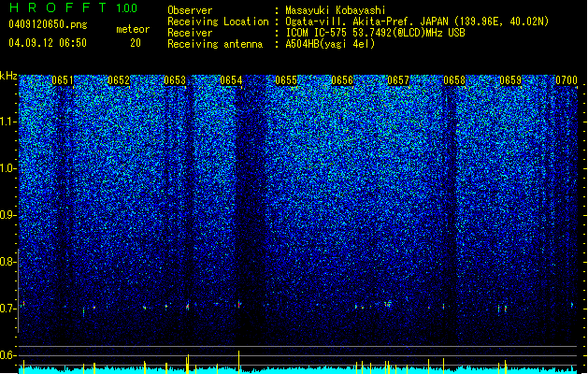
Task: Click the 0.9 frequency axis label
Action: (x=8, y=215)
